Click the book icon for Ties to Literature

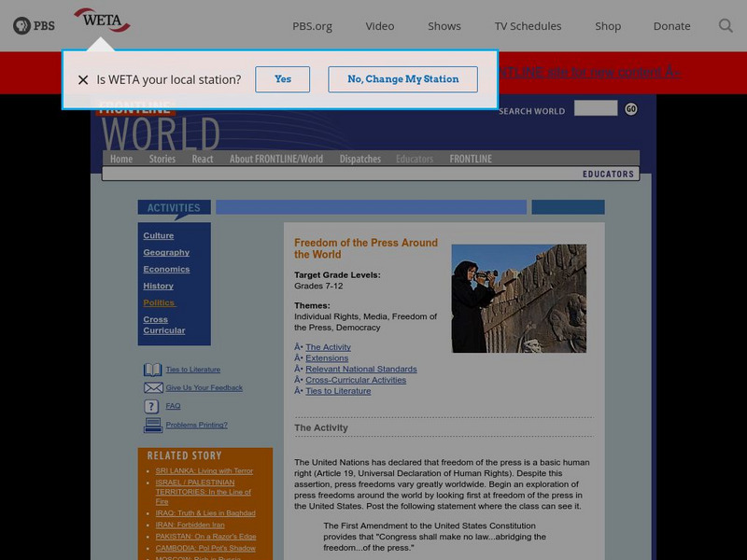pyautogui.click(x=153, y=370)
